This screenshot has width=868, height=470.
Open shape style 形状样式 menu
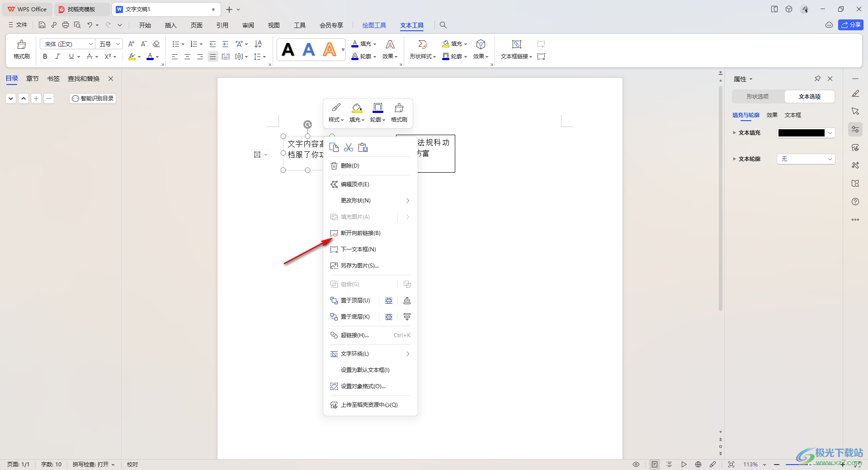pyautogui.click(x=423, y=50)
